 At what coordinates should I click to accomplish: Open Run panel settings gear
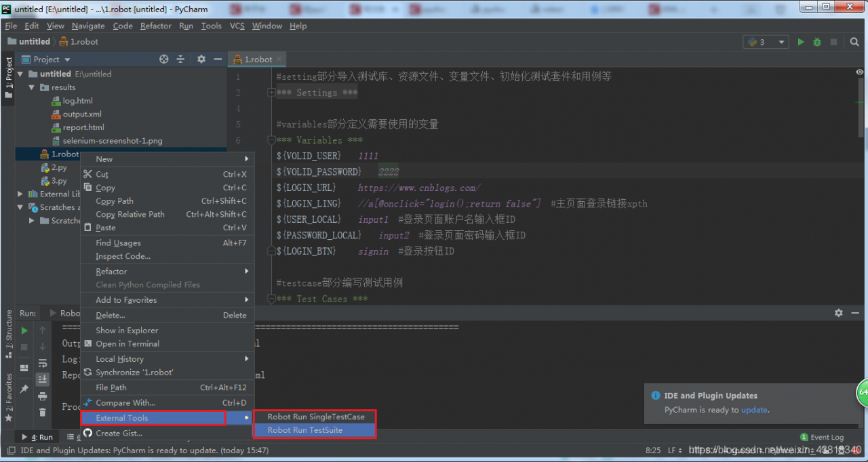(839, 313)
